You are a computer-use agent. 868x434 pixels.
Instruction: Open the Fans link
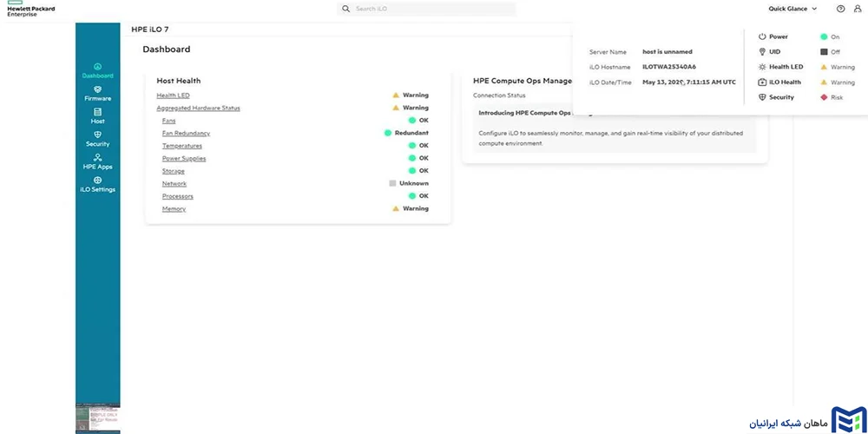coord(169,120)
